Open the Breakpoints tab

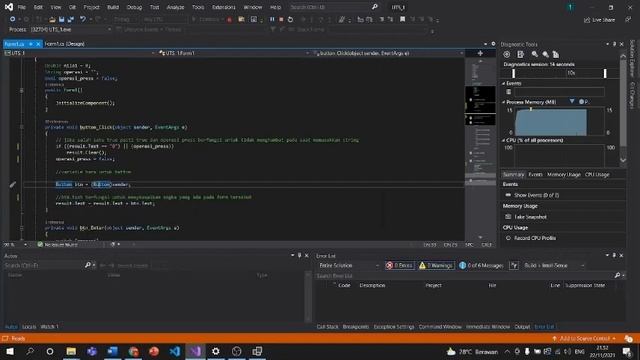[x=356, y=327]
